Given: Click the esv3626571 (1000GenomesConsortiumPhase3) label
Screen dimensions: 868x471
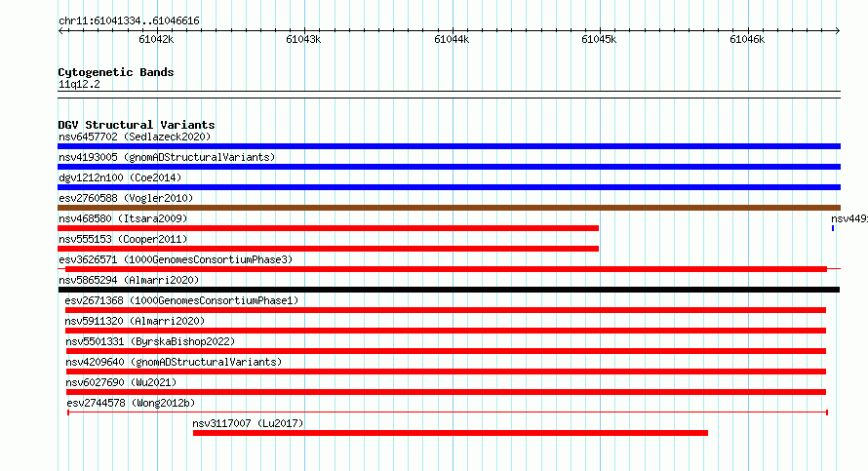Looking at the screenshot, I should (x=176, y=259).
